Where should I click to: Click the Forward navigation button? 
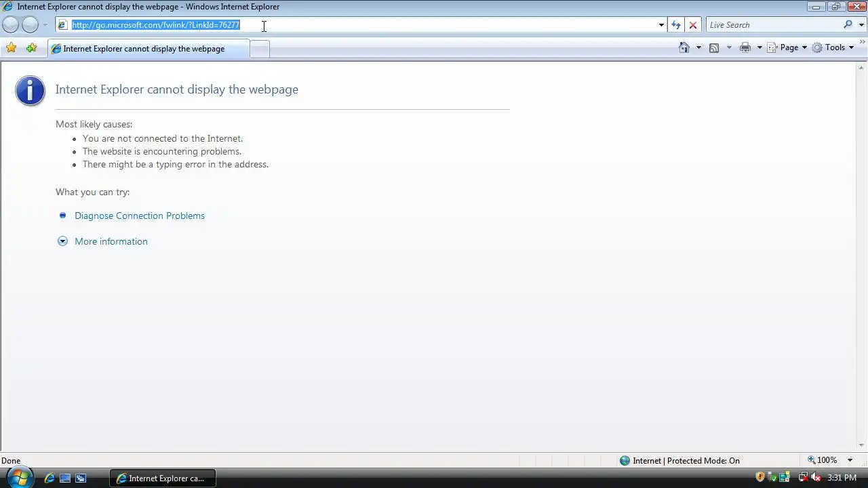[x=31, y=25]
